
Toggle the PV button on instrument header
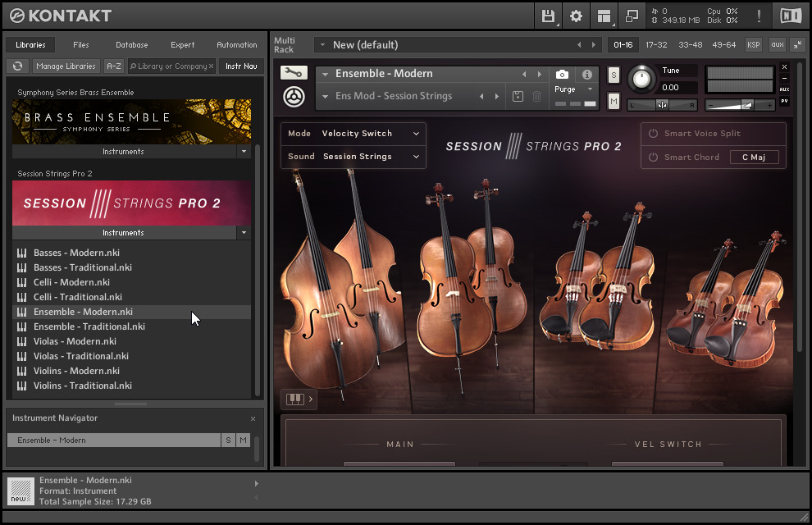[785, 102]
